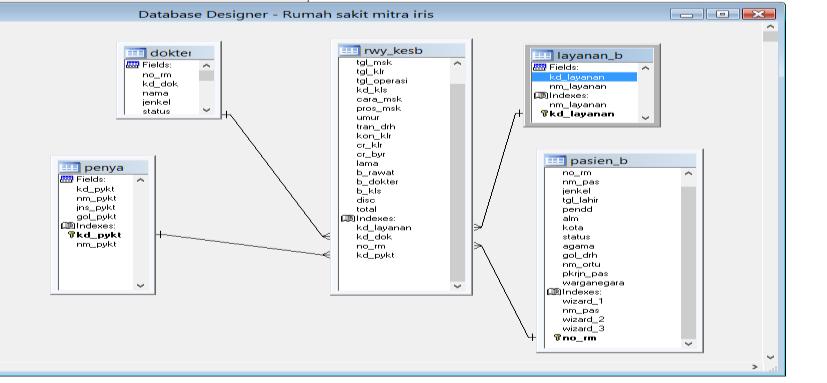The image size is (827, 383).
Task: Select tgl_operasi field in rwy_kesb table
Action: tap(381, 81)
